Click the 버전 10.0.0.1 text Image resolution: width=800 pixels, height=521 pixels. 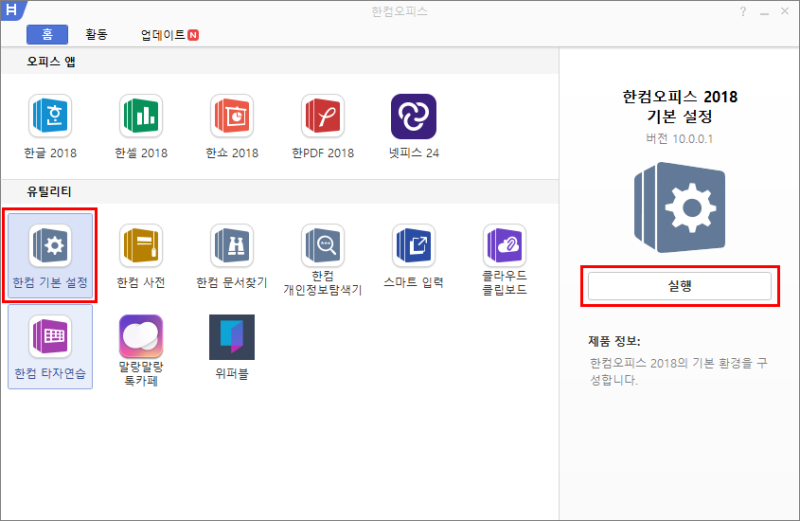[680, 139]
